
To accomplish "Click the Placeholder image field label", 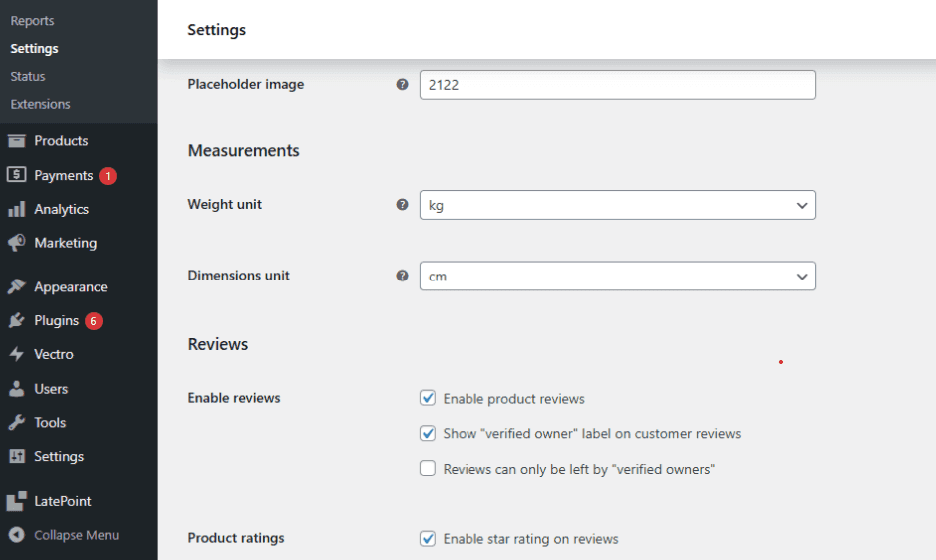I will pyautogui.click(x=246, y=84).
